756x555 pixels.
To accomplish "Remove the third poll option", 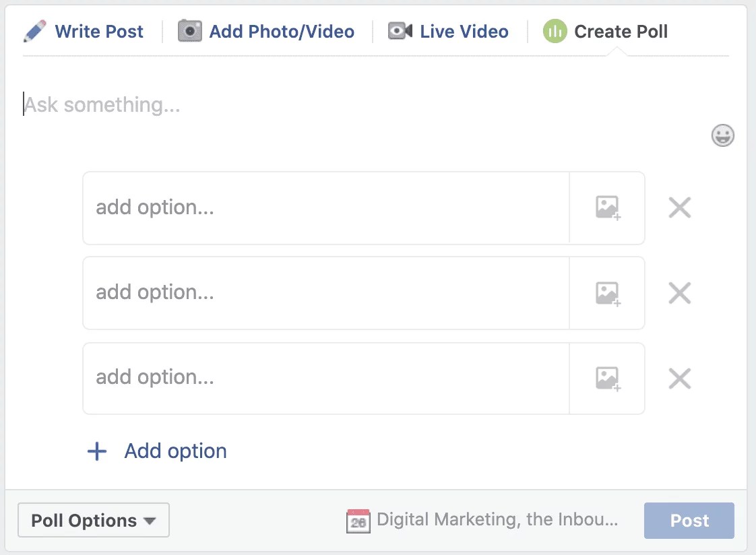I will pos(680,379).
